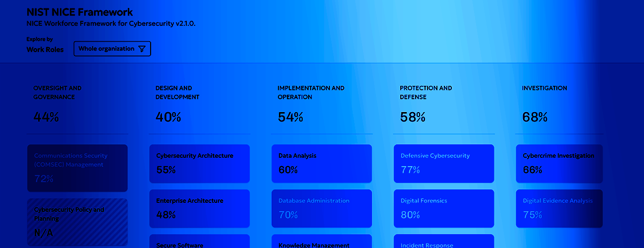Open the Oversight and Governance category
The width and height of the screenshot is (644, 248).
(x=57, y=93)
